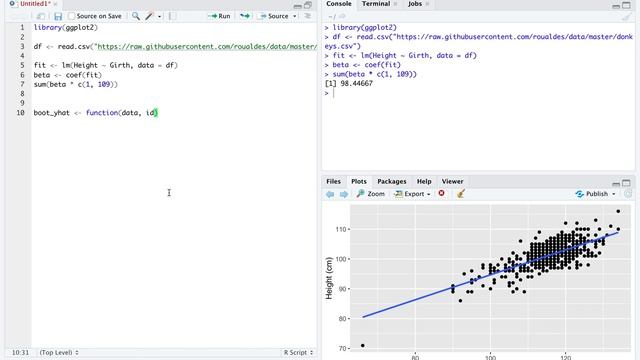This screenshot has height=360, width=640.
Task: Publish the plot with the Publish button
Action: coord(592,194)
